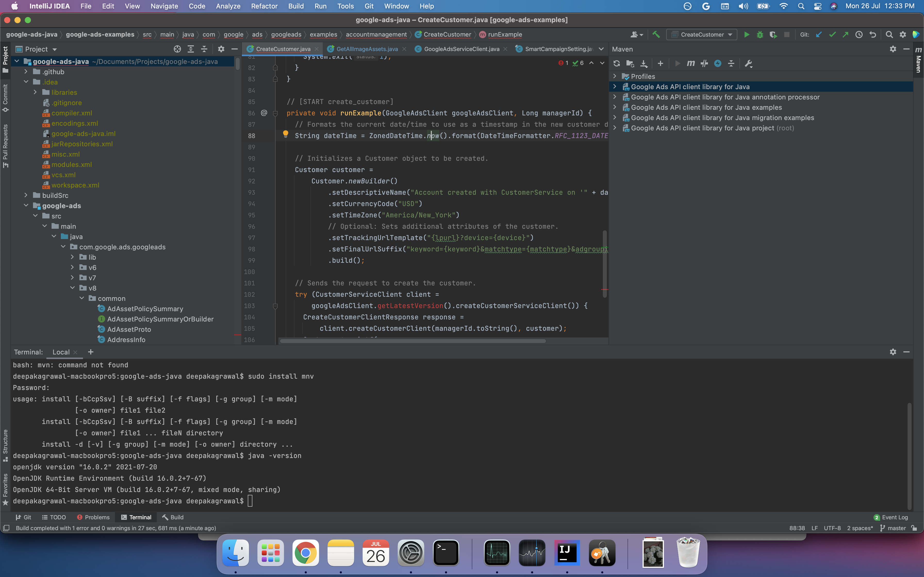
Task: Expand the buildSrc folder
Action: tap(26, 196)
